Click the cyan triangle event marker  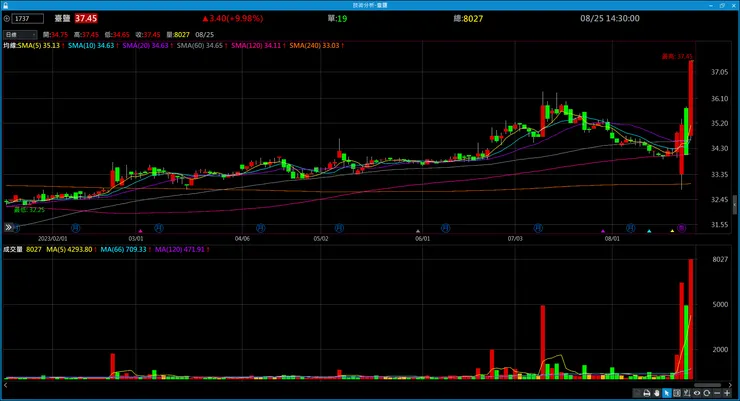pos(649,231)
